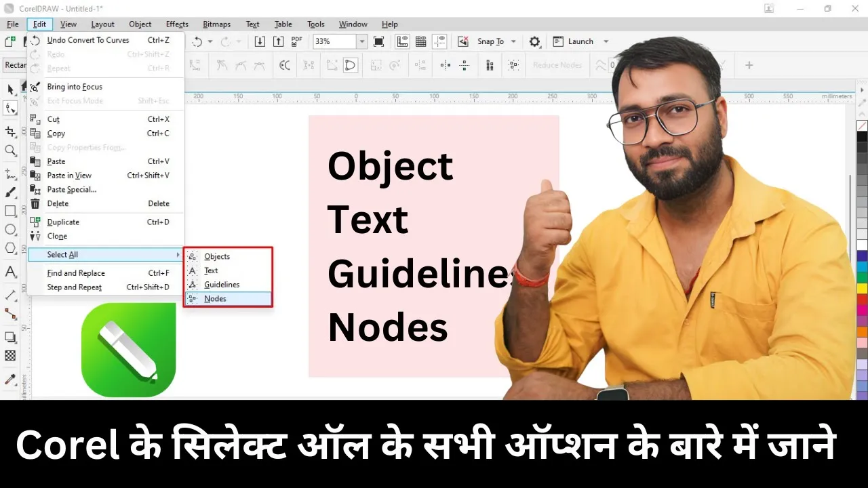Image resolution: width=868 pixels, height=488 pixels.
Task: Open the Object menu
Action: tap(140, 24)
